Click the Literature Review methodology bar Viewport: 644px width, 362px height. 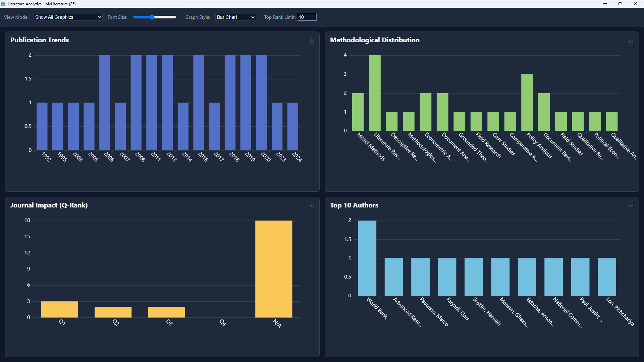(375, 93)
